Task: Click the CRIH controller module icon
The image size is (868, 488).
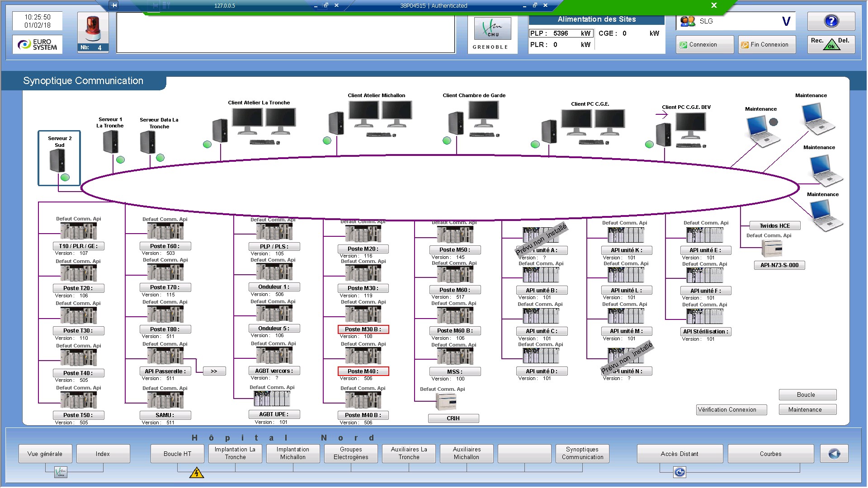Action: click(x=446, y=402)
